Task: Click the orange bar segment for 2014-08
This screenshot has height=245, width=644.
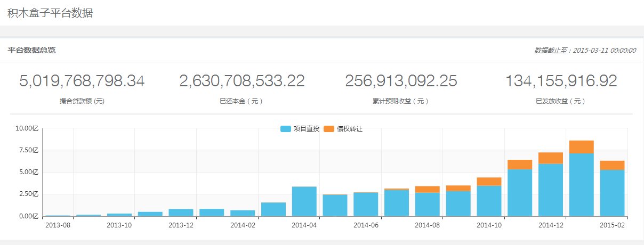Action: coord(428,189)
